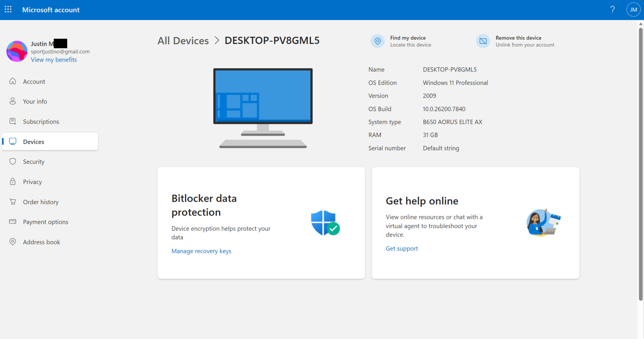Navigate to Privacy settings
Image resolution: width=644 pixels, height=339 pixels.
[50, 182]
